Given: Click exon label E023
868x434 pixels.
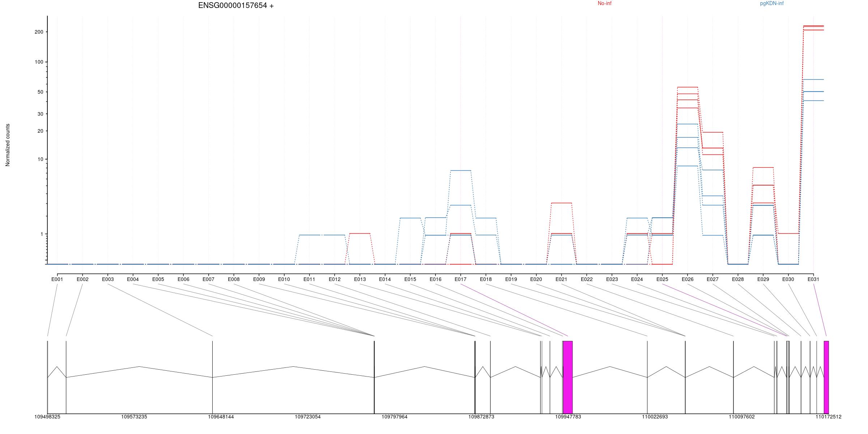Looking at the screenshot, I should tap(612, 279).
